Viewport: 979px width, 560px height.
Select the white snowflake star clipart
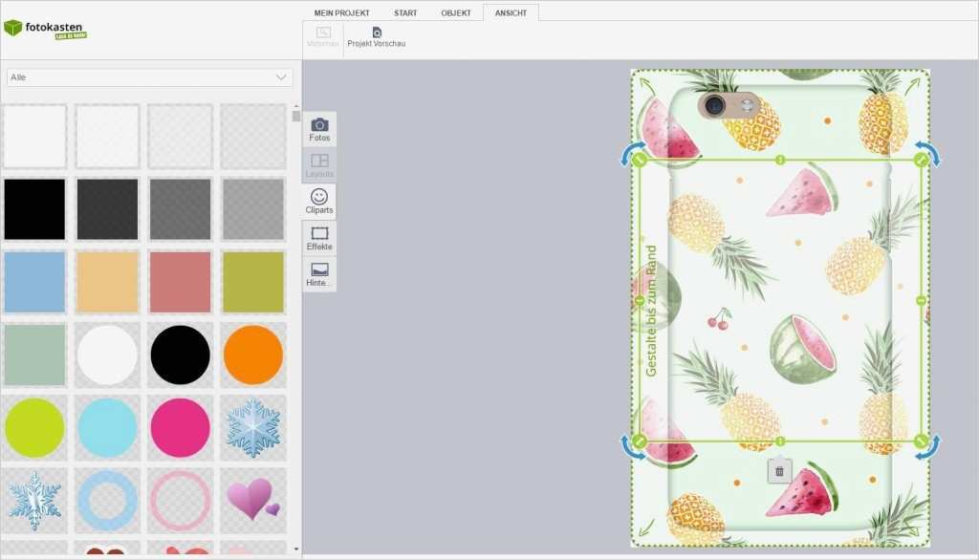pyautogui.click(x=34, y=501)
